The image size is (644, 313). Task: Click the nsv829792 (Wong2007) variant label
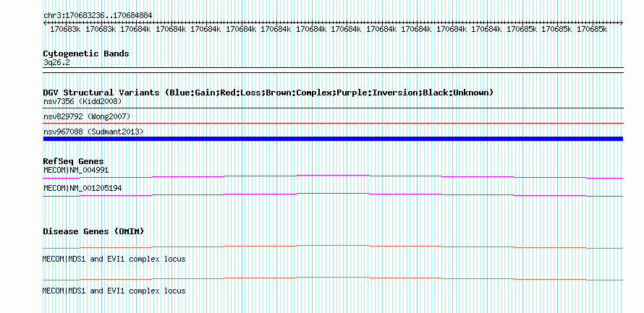(x=87, y=116)
